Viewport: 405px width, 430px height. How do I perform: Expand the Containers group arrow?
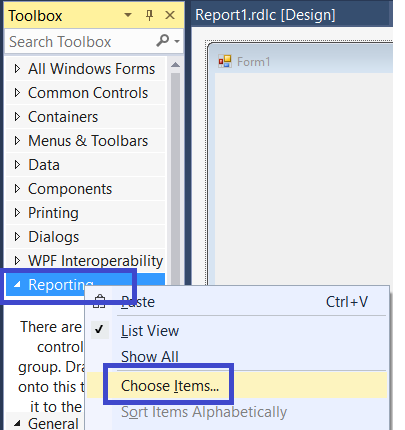click(x=17, y=117)
